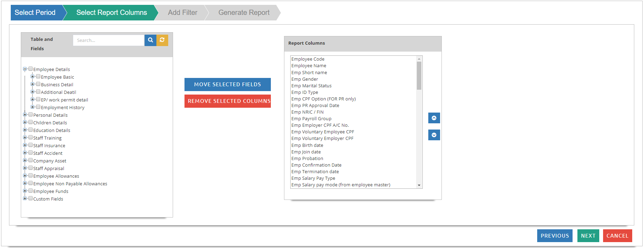Open the Add Filter step
644x248 pixels.
(x=182, y=12)
